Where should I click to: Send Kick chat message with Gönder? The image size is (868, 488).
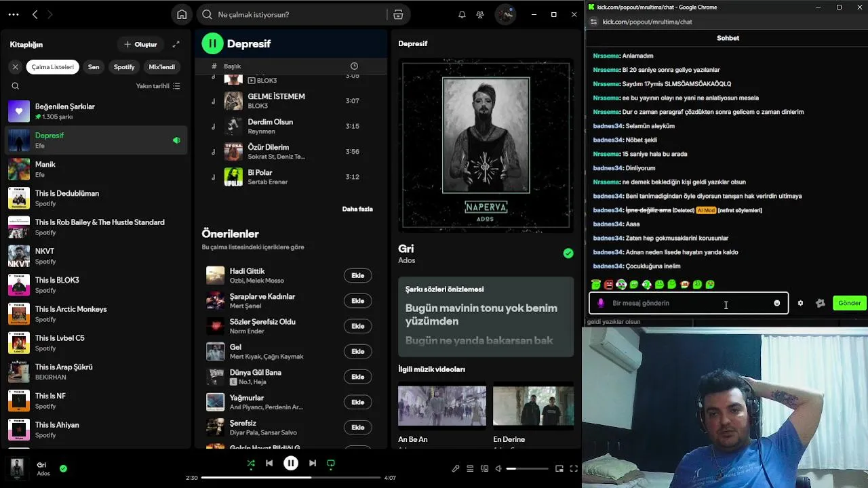pos(850,303)
